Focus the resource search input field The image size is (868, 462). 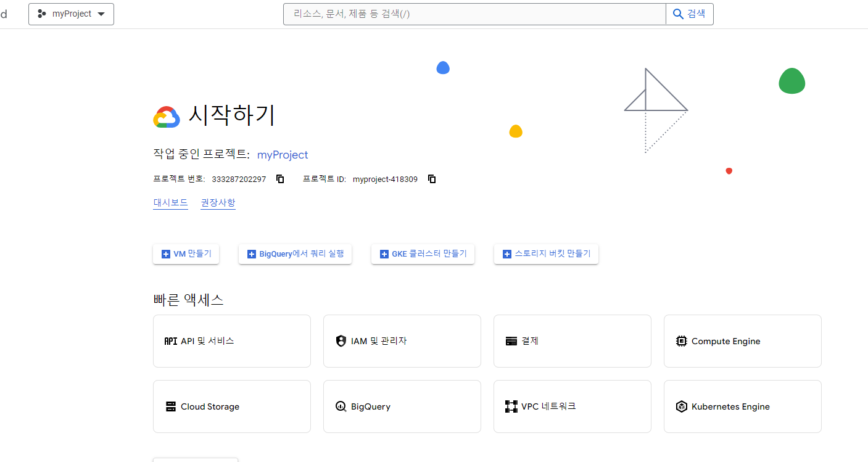click(x=474, y=14)
